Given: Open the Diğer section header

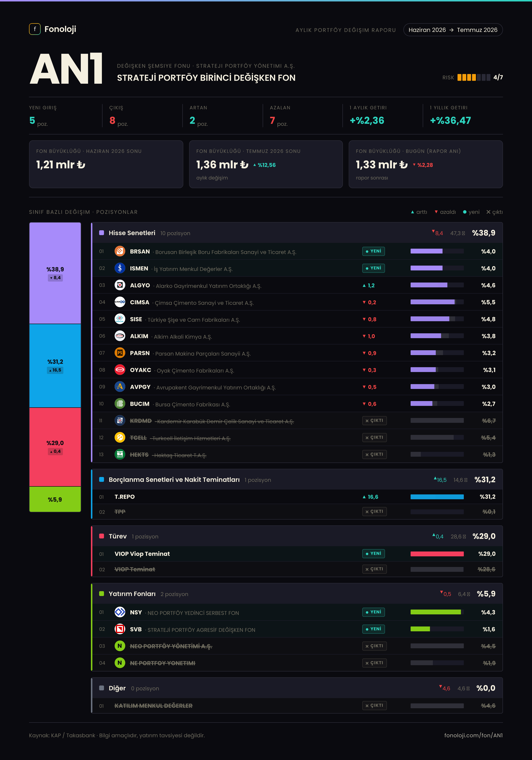Looking at the screenshot, I should tap(297, 688).
